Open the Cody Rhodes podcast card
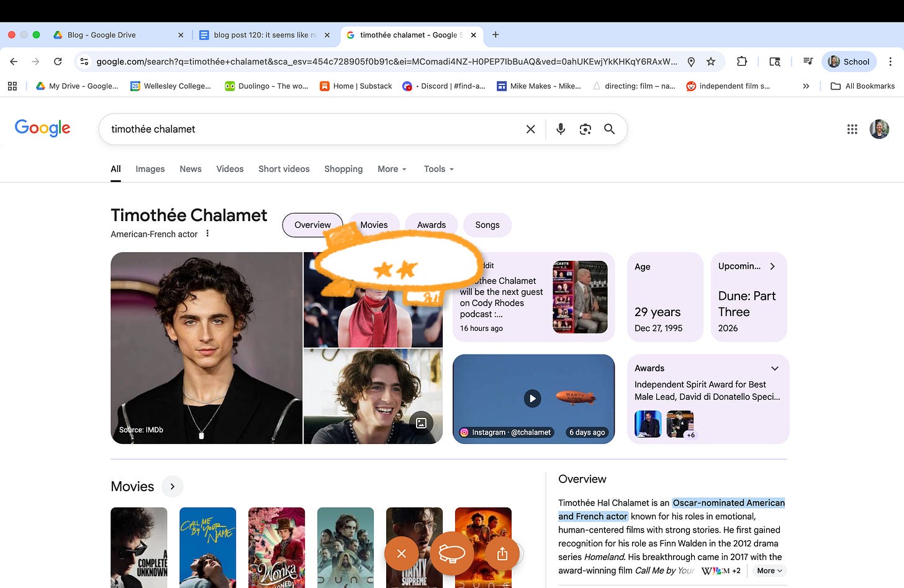 [534, 297]
